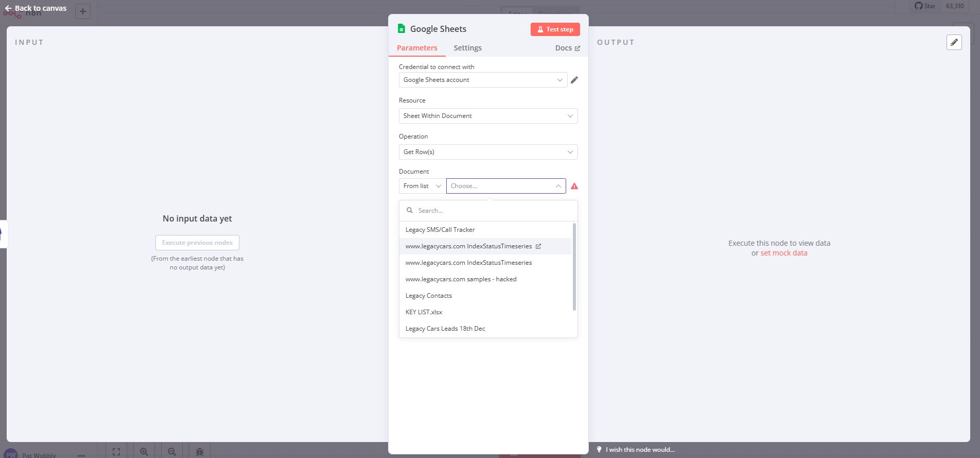The image size is (980, 458).
Task: Pick the KEY LIST.xlsx document
Action: pos(485,312)
